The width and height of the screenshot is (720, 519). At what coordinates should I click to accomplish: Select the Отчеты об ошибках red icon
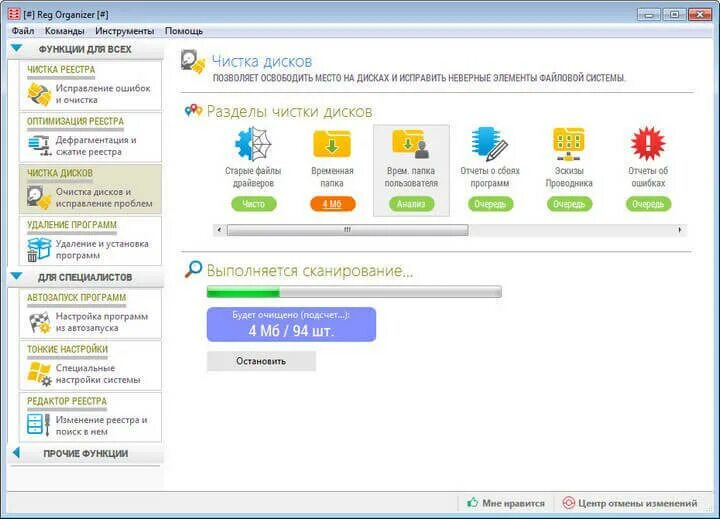648,144
